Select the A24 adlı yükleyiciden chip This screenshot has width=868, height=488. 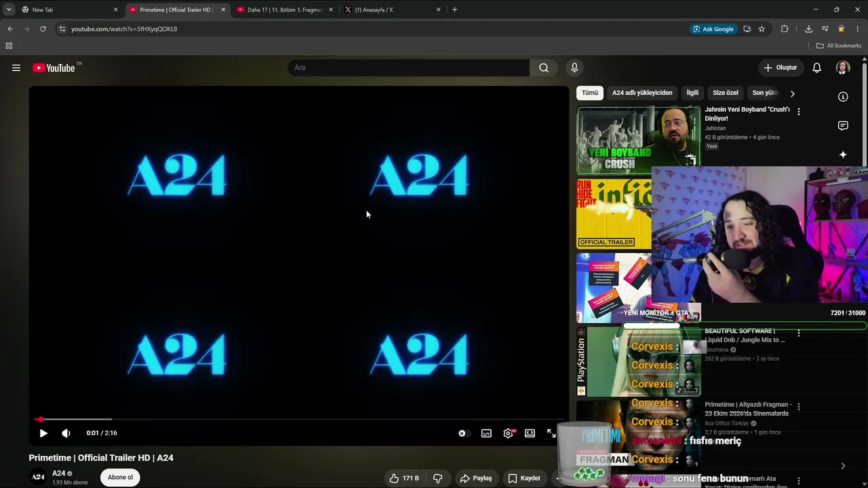pyautogui.click(x=642, y=93)
